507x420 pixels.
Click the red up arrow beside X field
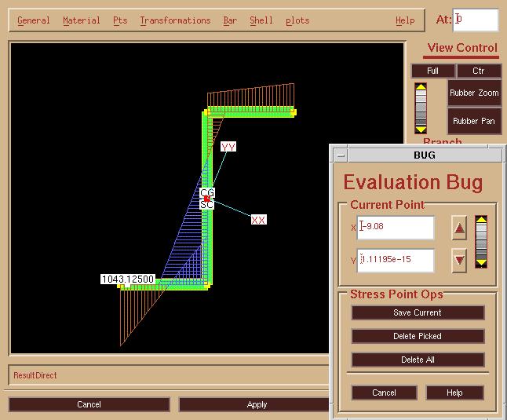(x=460, y=228)
